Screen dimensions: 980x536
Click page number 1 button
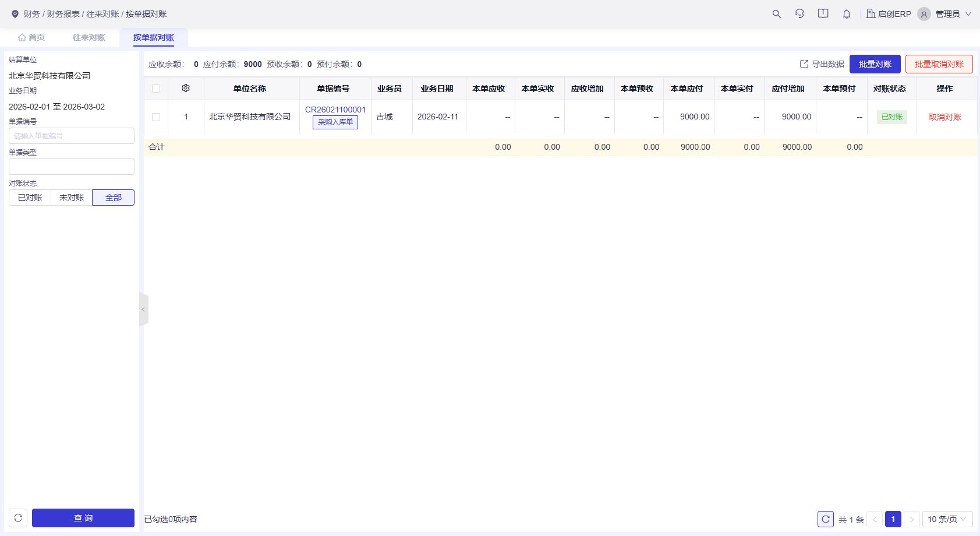(893, 519)
